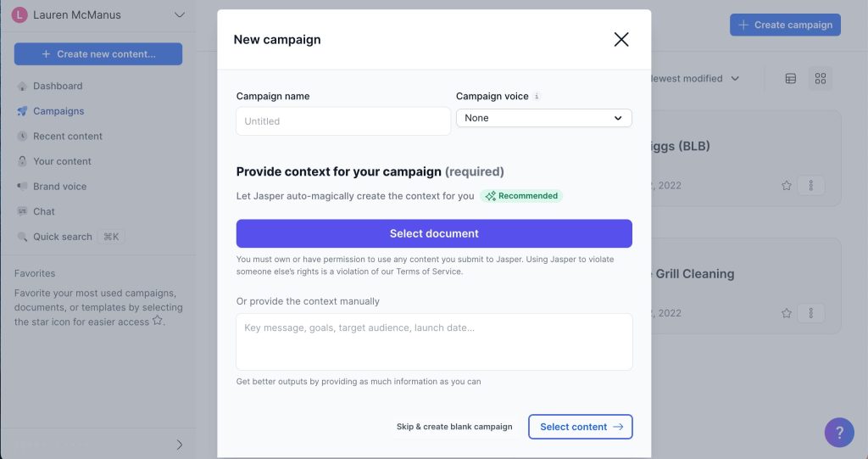Open more options on the top campaign card
The image size is (868, 459).
(x=811, y=185)
